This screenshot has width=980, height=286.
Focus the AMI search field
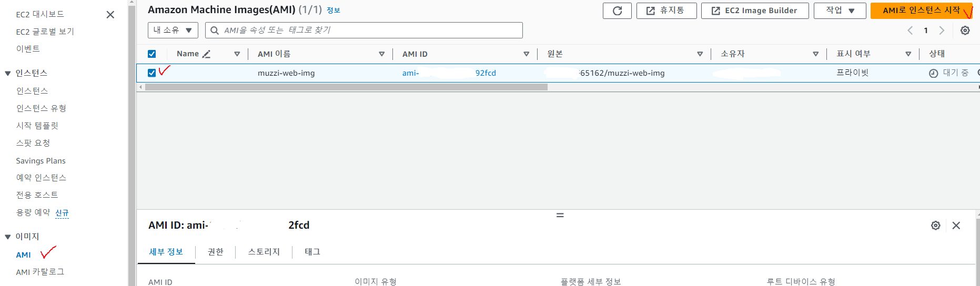tap(363, 30)
